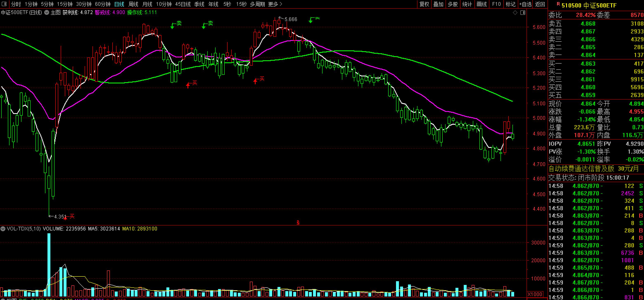The height and width of the screenshot is (300, 644).
Task: Click the 换手 1.30% value
Action: (636, 152)
